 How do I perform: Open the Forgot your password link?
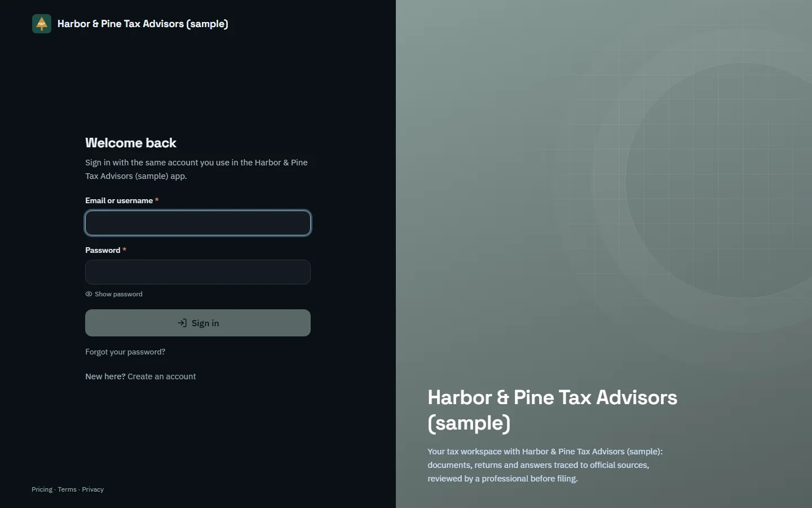pyautogui.click(x=125, y=352)
